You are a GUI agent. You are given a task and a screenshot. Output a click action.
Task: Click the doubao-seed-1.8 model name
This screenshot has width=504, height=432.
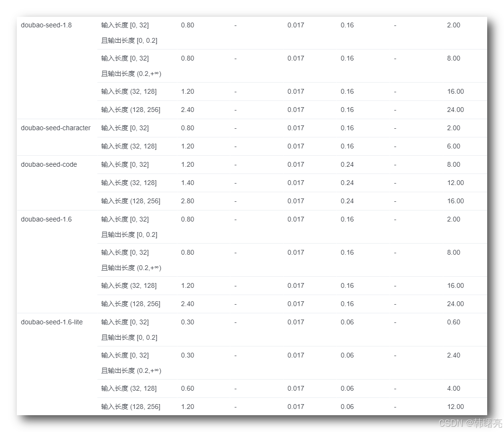[x=46, y=25]
